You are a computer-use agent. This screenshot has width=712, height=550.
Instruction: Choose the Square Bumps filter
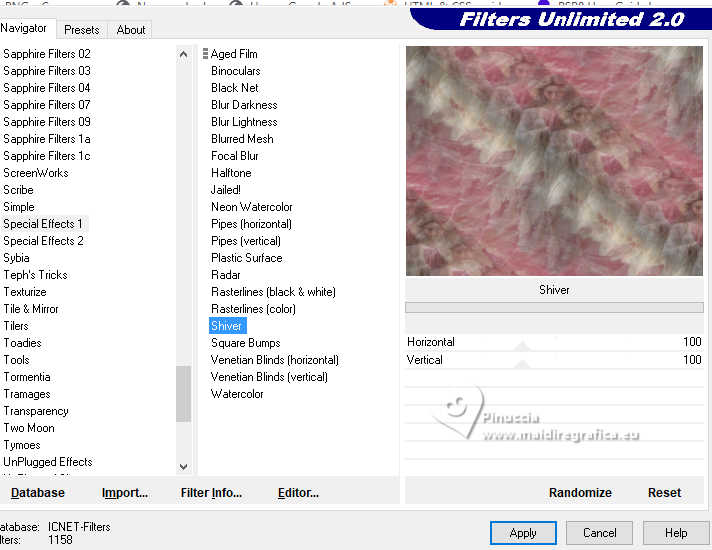click(246, 343)
